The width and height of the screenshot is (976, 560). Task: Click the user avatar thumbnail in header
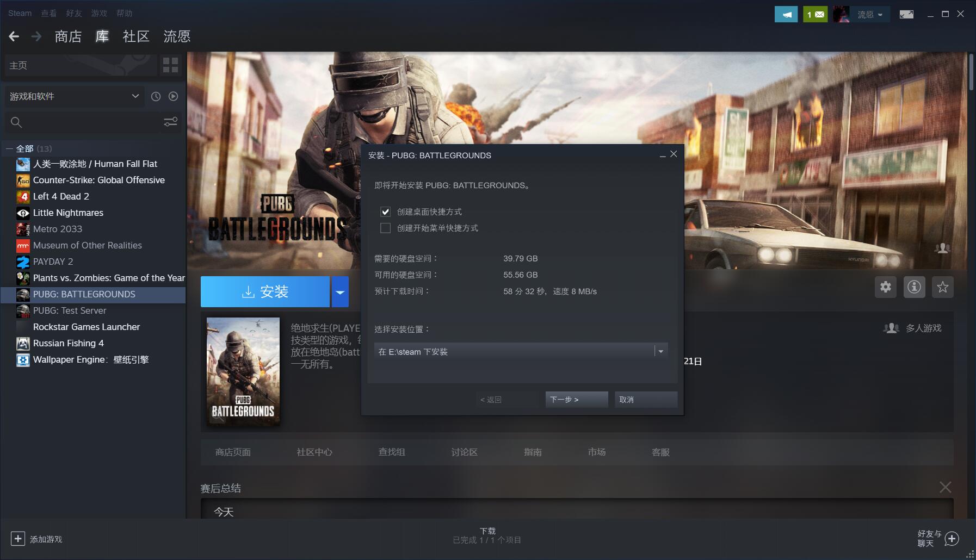click(x=841, y=14)
